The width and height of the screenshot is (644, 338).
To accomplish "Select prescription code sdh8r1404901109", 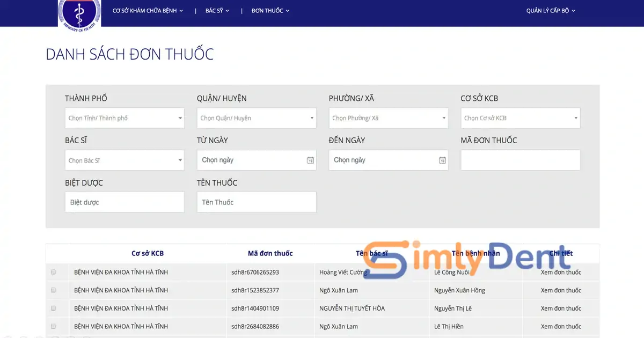I will (x=255, y=308).
